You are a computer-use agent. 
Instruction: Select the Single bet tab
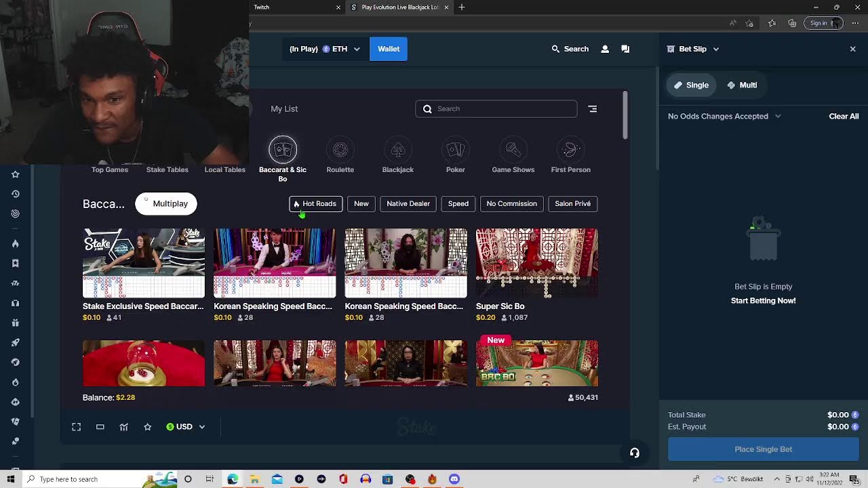coord(691,85)
